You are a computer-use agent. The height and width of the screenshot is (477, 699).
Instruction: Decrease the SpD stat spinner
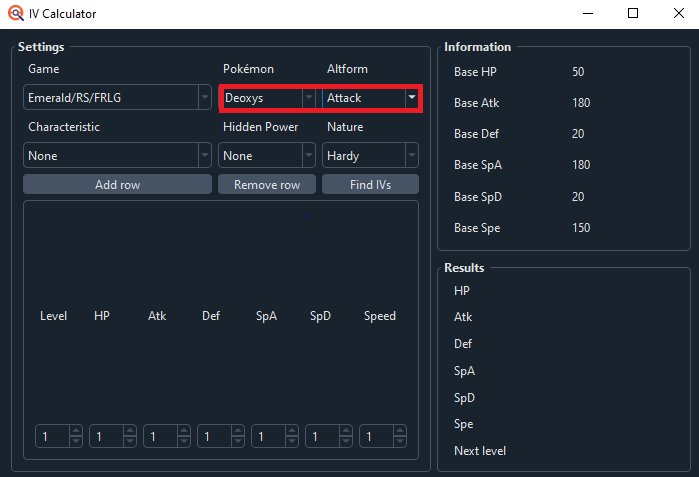coord(345,441)
